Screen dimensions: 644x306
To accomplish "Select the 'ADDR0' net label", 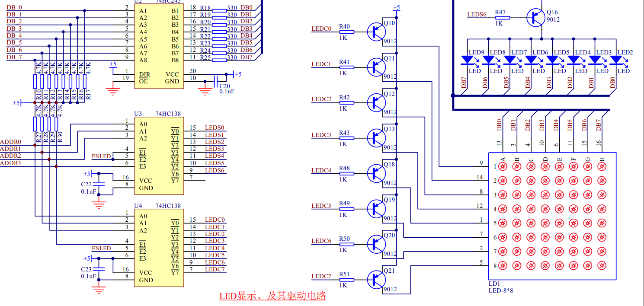I will click(x=11, y=142).
